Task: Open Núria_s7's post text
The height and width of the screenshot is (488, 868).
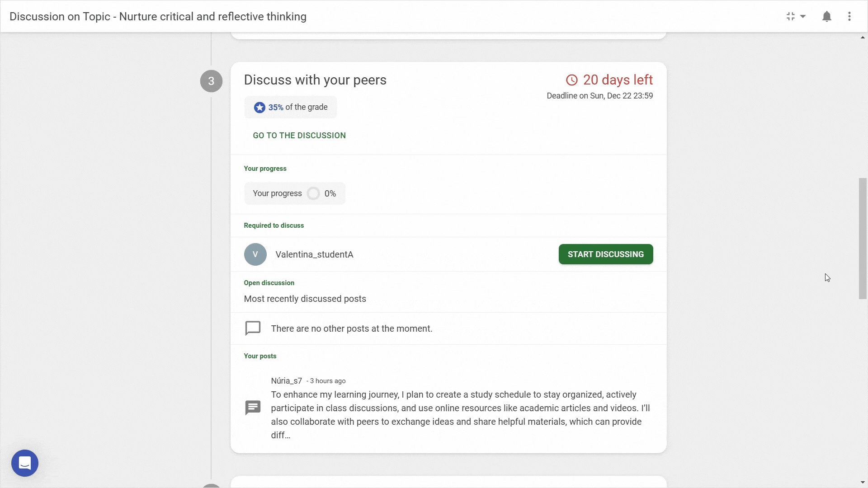Action: click(x=460, y=415)
